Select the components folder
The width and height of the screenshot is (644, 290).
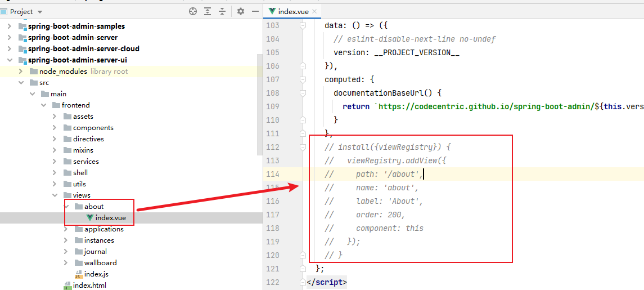tap(93, 128)
